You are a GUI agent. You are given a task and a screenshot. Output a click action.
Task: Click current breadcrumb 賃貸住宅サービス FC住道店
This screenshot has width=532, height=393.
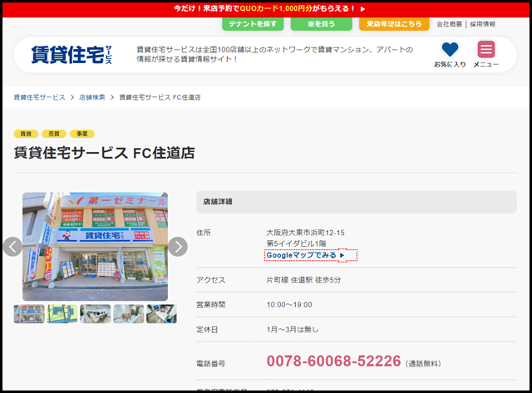(x=160, y=97)
